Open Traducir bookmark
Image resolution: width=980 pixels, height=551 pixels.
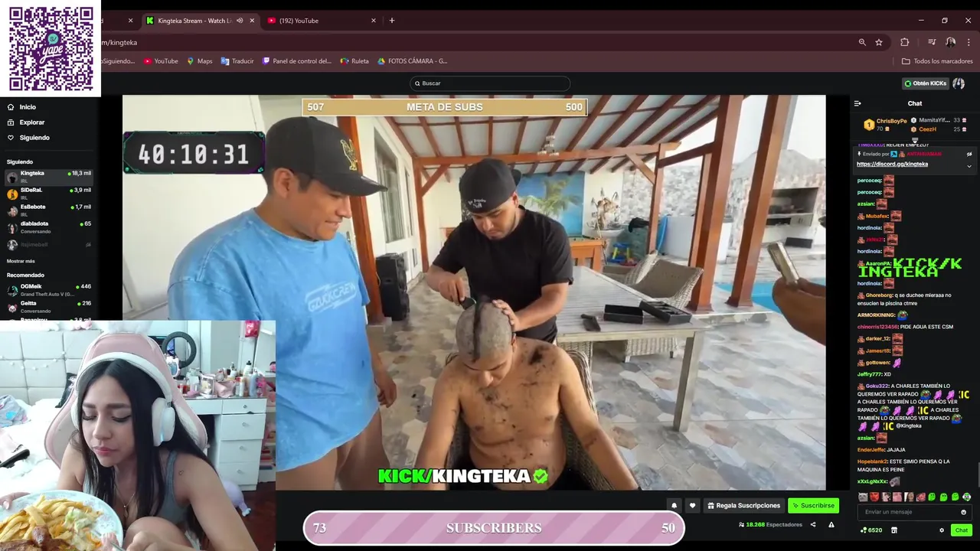pyautogui.click(x=237, y=61)
